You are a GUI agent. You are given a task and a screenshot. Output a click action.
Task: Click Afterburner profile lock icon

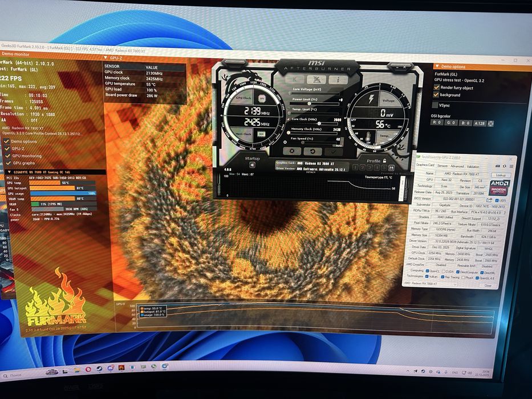(x=384, y=161)
